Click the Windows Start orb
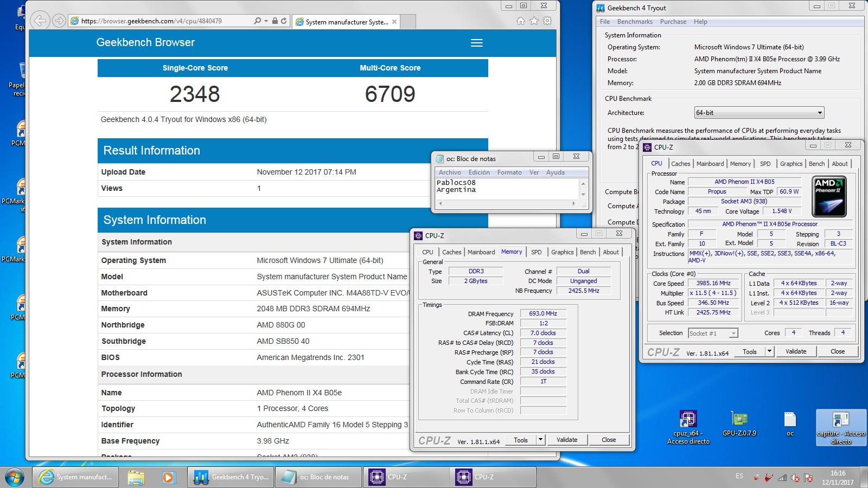 pyautogui.click(x=15, y=477)
